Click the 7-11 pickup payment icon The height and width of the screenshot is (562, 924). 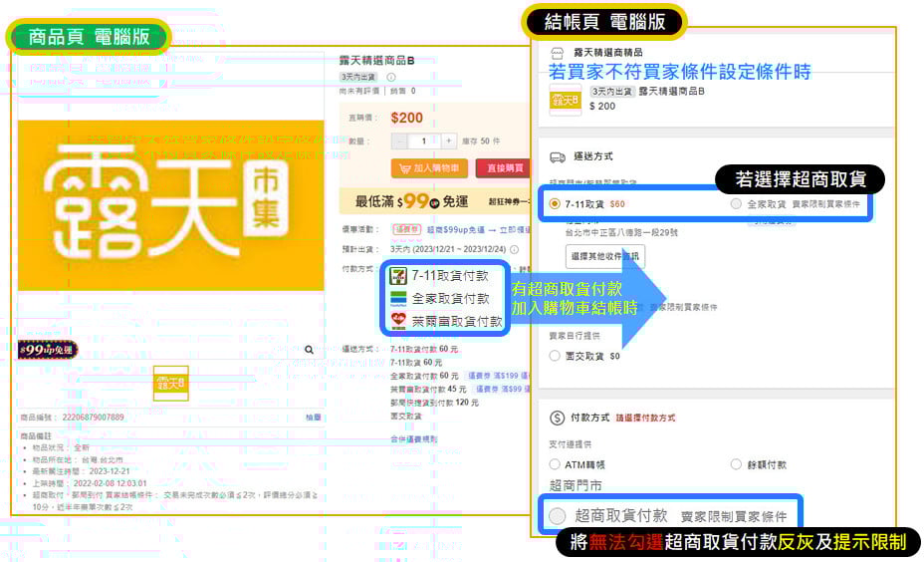398,276
